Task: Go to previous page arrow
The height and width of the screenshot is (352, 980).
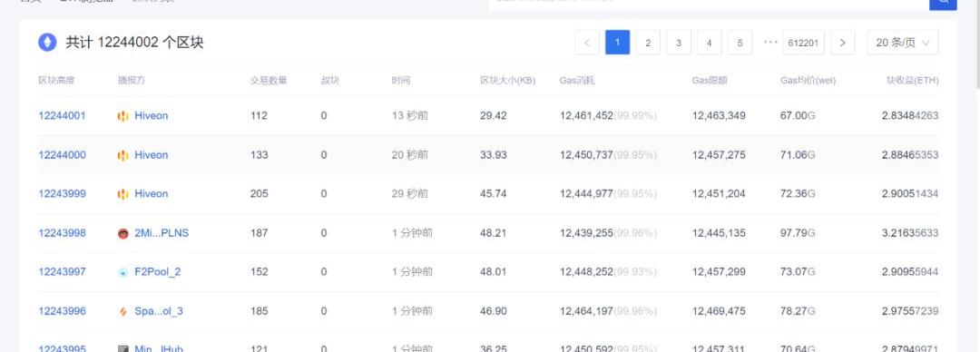Action: [x=587, y=43]
